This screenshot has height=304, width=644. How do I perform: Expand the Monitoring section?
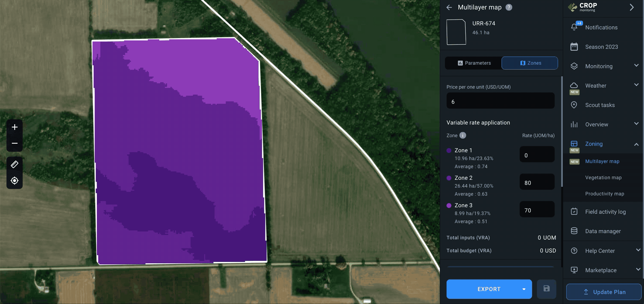click(636, 66)
